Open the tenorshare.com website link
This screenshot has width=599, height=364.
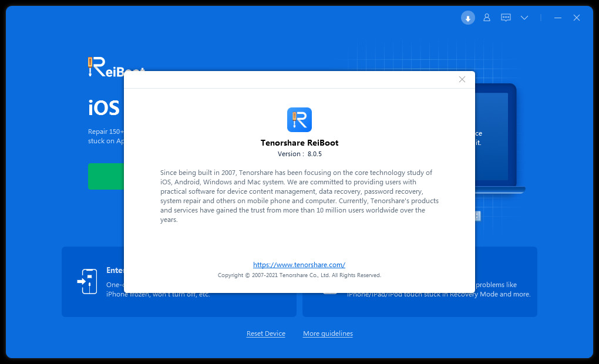(x=299, y=265)
